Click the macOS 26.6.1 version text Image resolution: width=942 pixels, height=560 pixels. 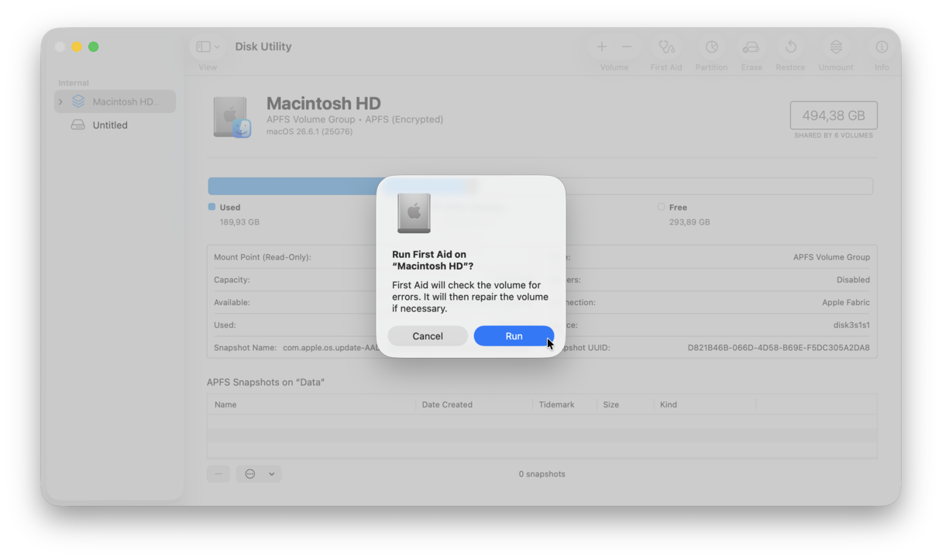309,132
